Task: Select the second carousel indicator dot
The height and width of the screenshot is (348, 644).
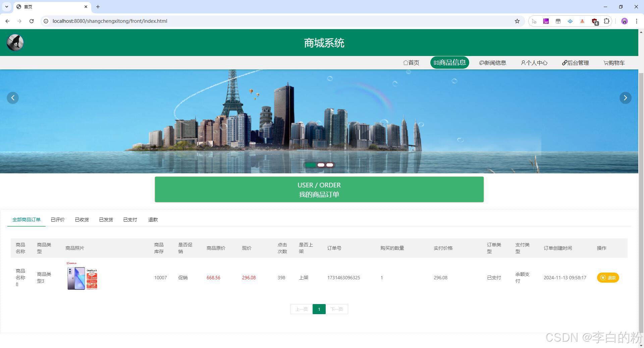Action: [321, 165]
